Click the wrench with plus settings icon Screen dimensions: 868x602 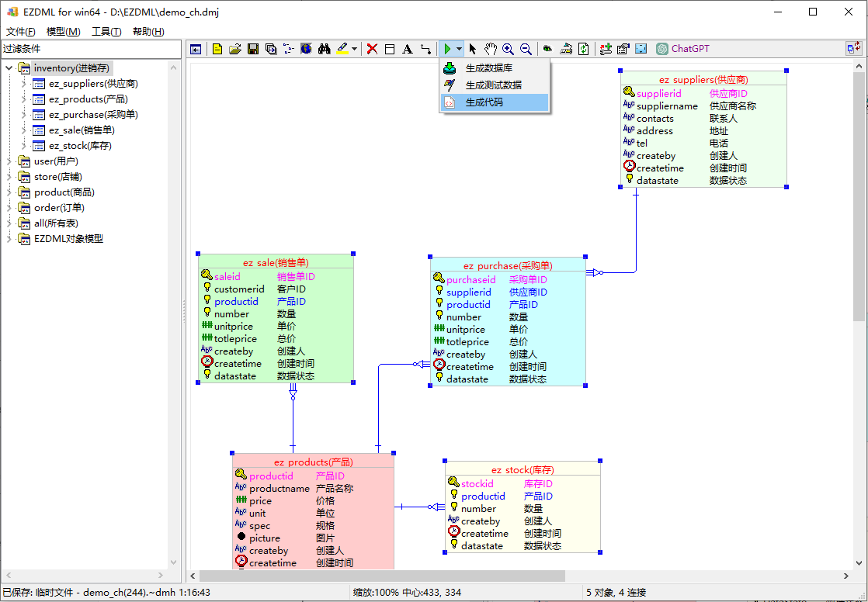click(606, 49)
